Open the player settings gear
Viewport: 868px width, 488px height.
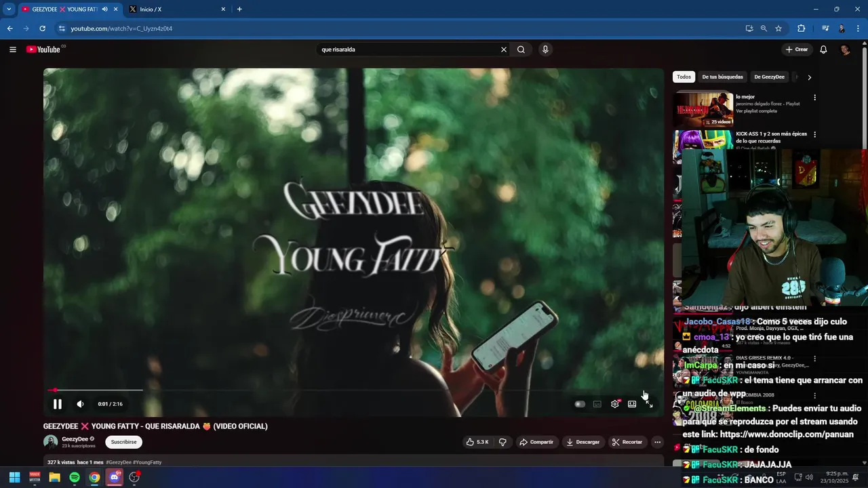pyautogui.click(x=615, y=404)
